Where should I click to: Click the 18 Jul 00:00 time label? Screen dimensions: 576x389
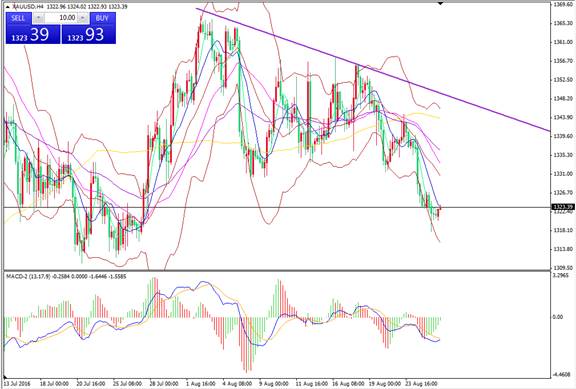click(54, 383)
